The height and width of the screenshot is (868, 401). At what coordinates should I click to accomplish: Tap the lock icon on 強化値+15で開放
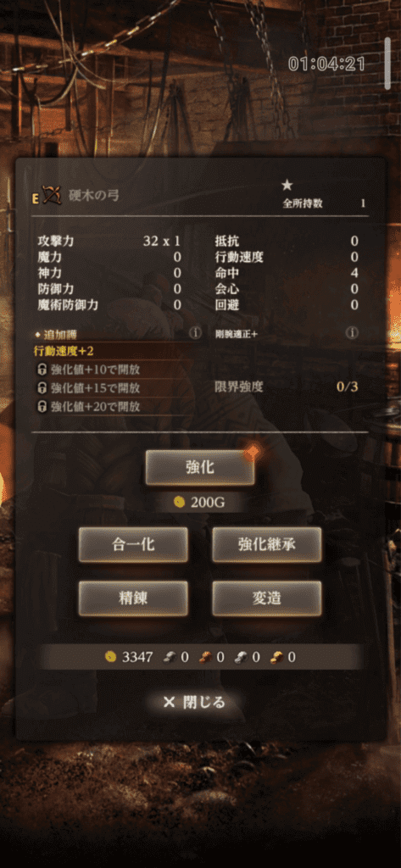pyautogui.click(x=42, y=387)
